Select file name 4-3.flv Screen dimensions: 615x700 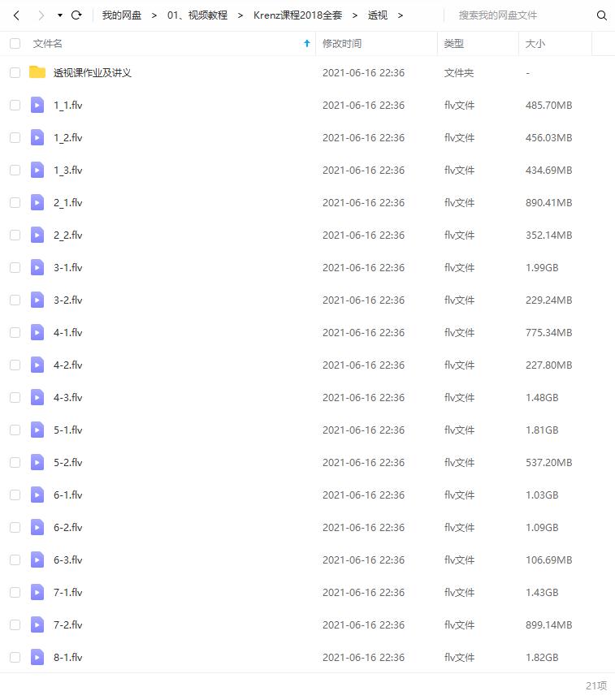(x=68, y=398)
